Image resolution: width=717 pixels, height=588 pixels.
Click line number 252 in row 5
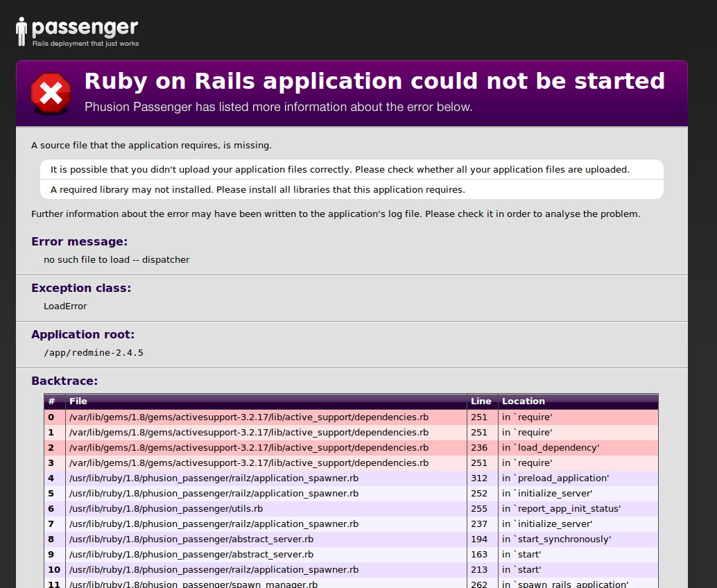click(479, 494)
